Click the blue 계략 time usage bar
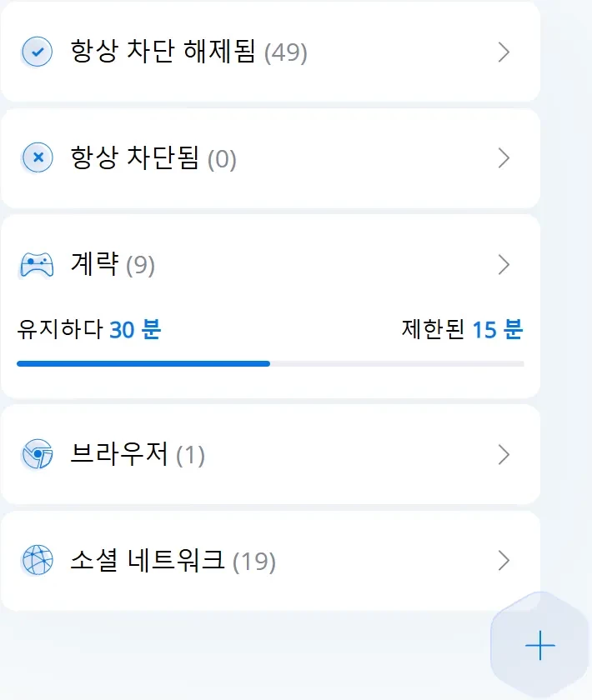 143,363
